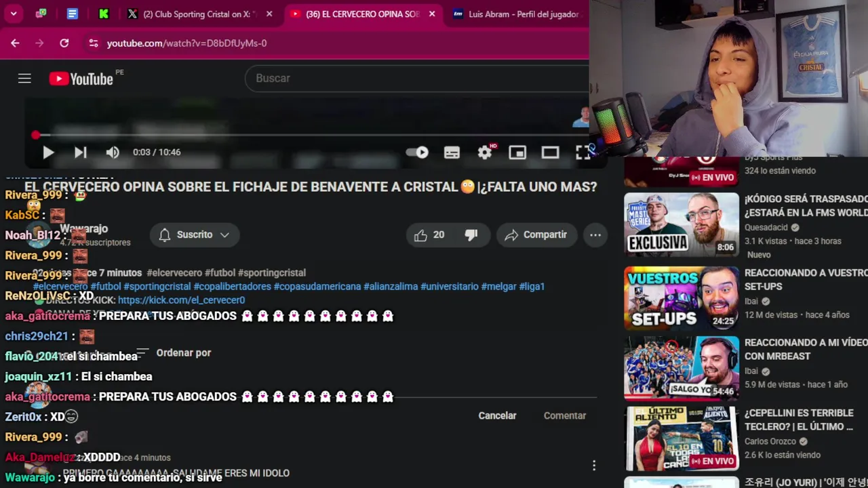Click the youtube.com address bar
Screen dimensions: 868x488
click(x=339, y=43)
